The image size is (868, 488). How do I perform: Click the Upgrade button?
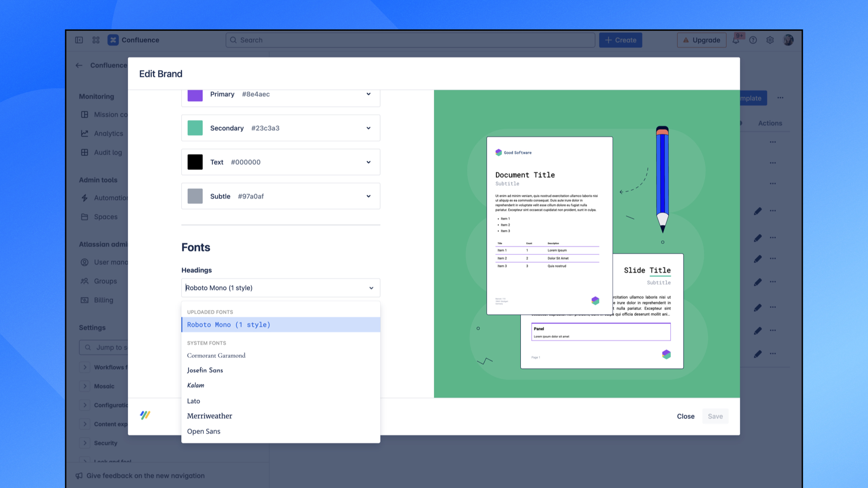(x=702, y=40)
